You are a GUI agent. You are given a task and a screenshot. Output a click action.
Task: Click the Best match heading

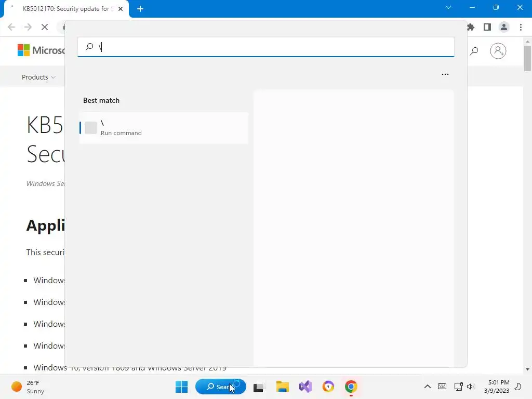point(101,100)
